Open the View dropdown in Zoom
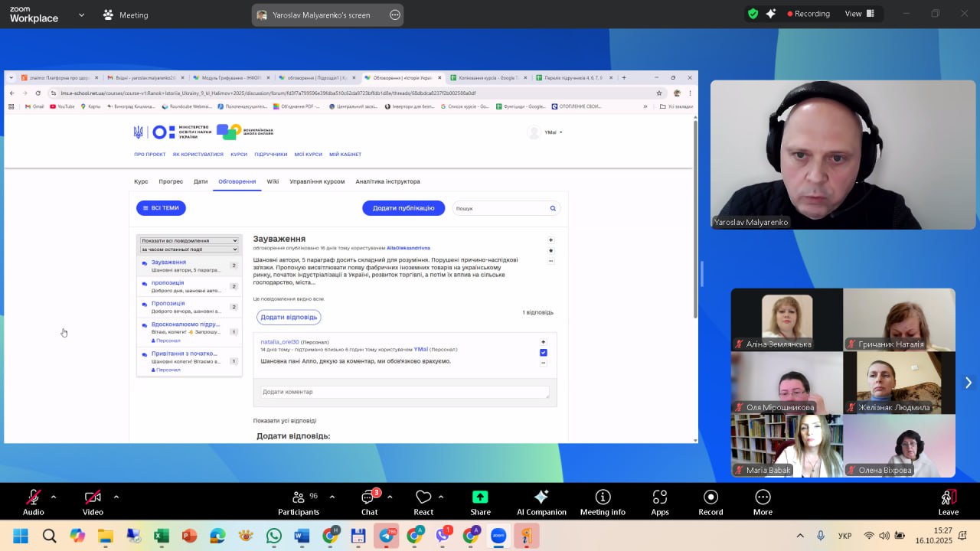 (x=857, y=14)
